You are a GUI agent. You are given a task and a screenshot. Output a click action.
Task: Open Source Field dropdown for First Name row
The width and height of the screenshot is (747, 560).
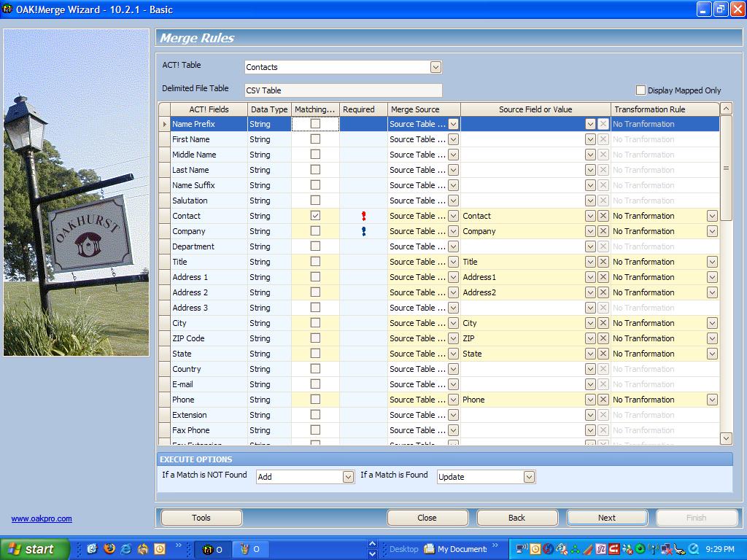(589, 139)
